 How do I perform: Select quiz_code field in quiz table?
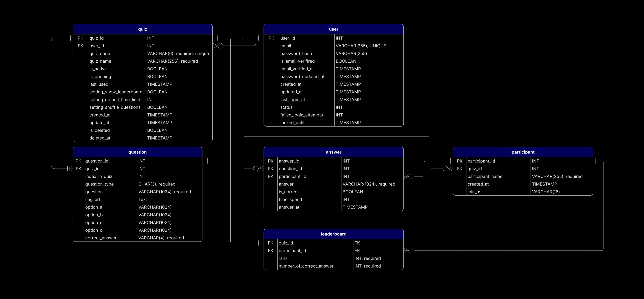pos(99,54)
